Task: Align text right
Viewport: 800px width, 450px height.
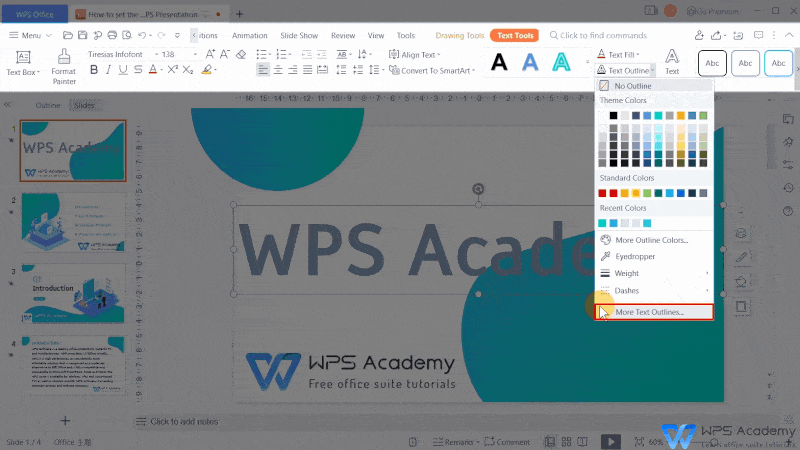Action: pyautogui.click(x=292, y=70)
